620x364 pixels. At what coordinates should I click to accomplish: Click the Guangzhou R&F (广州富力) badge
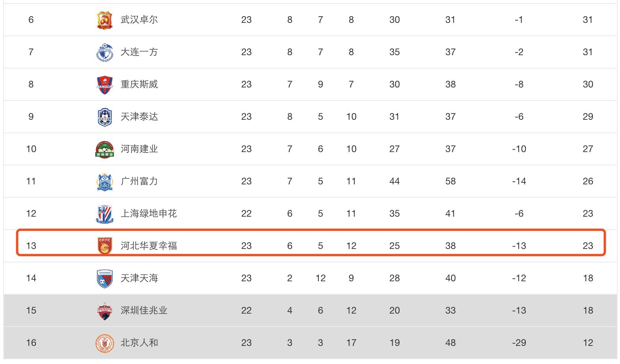tap(105, 182)
